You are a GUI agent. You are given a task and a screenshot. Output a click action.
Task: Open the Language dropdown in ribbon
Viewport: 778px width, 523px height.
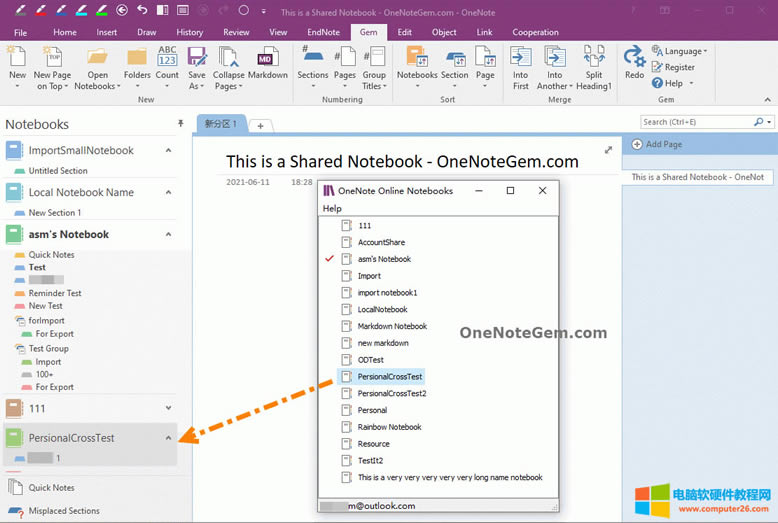pyautogui.click(x=681, y=51)
